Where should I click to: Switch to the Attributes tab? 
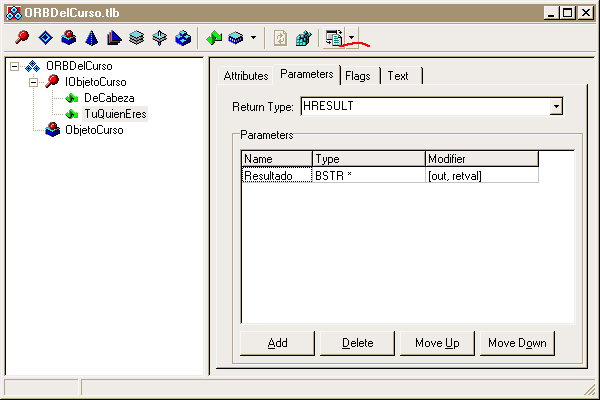[245, 76]
